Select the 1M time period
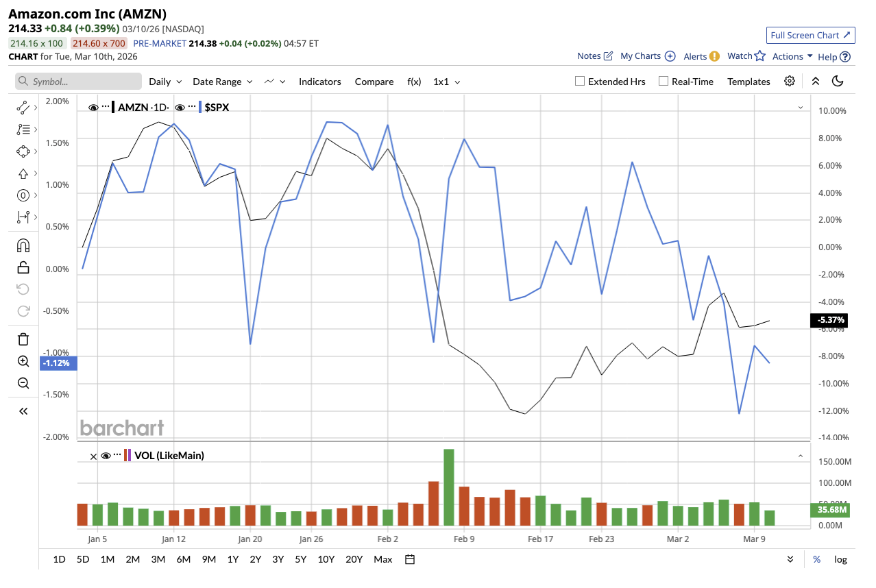Viewport: 876px width, 588px height. (108, 559)
